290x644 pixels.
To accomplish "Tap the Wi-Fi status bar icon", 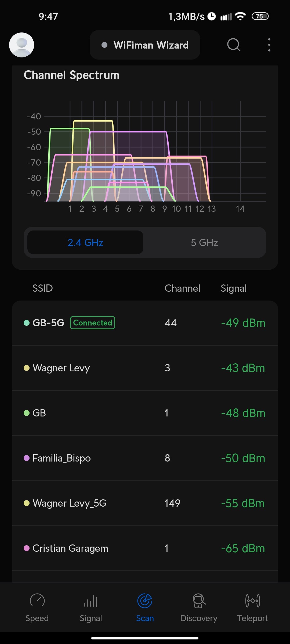I will click(x=240, y=16).
